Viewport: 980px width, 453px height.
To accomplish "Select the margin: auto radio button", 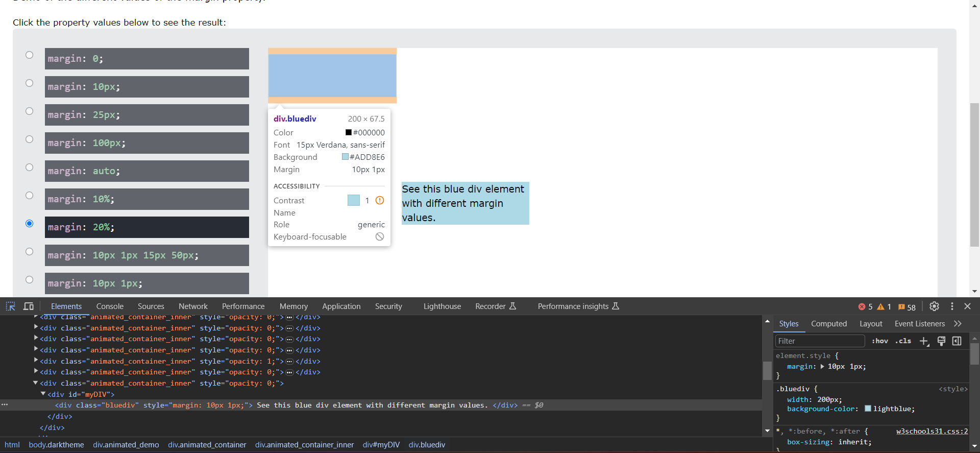I will pyautogui.click(x=30, y=168).
